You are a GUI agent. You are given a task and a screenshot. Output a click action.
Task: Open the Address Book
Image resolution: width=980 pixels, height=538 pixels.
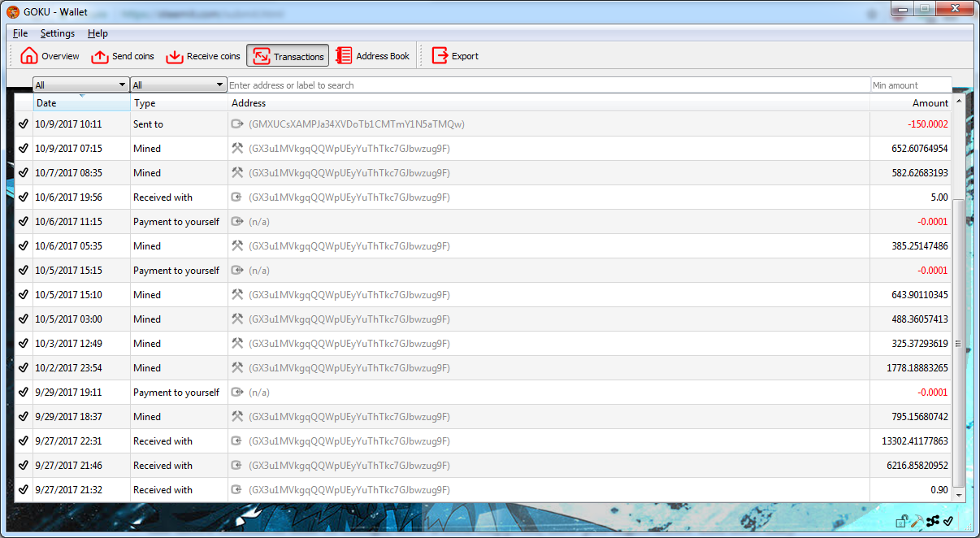click(373, 56)
